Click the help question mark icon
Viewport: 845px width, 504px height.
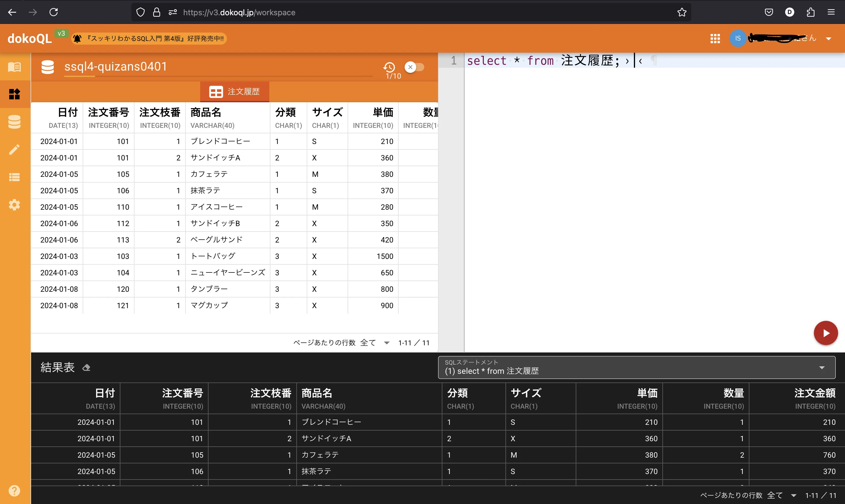tap(14, 490)
